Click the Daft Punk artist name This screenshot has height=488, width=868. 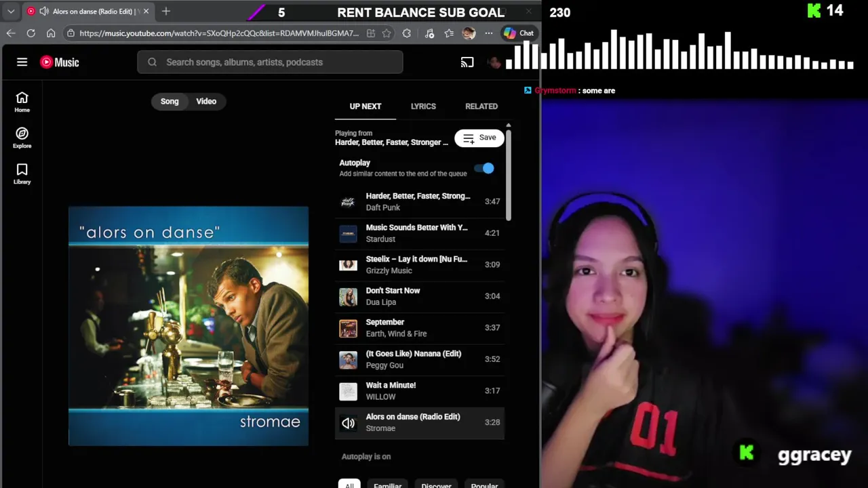[383, 207]
